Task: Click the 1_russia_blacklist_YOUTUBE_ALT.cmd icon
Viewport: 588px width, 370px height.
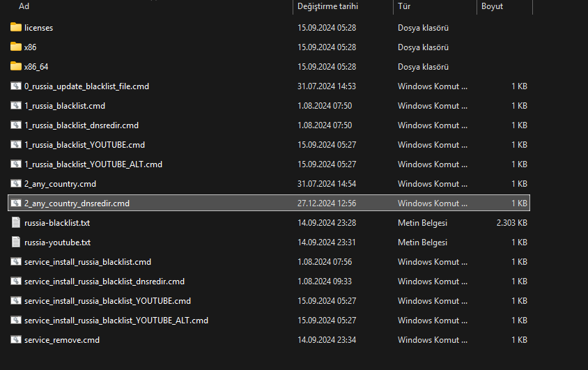Action: pos(16,164)
